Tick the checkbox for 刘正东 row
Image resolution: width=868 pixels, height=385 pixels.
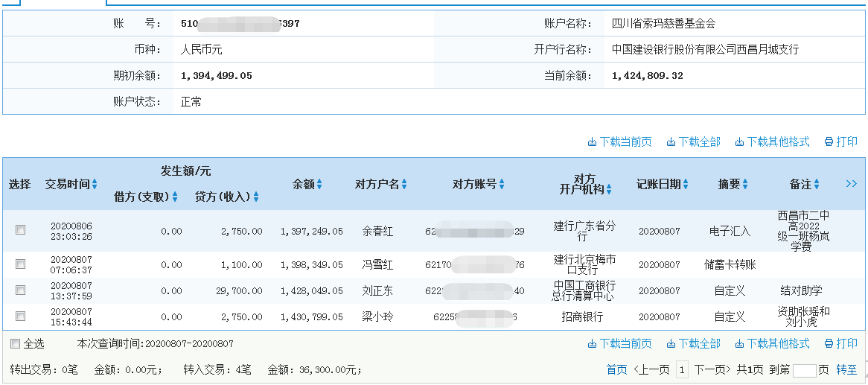pyautogui.click(x=21, y=290)
